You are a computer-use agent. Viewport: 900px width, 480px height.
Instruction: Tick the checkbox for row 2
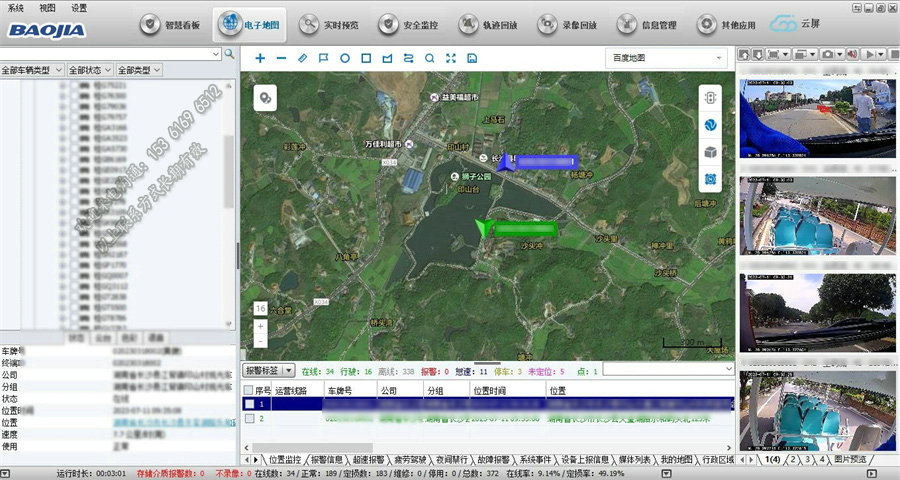(x=249, y=419)
